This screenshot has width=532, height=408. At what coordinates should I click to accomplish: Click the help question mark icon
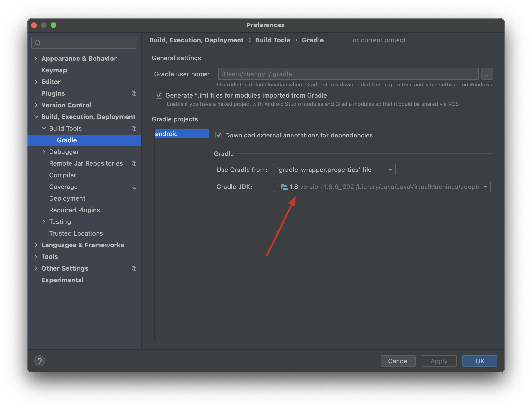pos(40,361)
